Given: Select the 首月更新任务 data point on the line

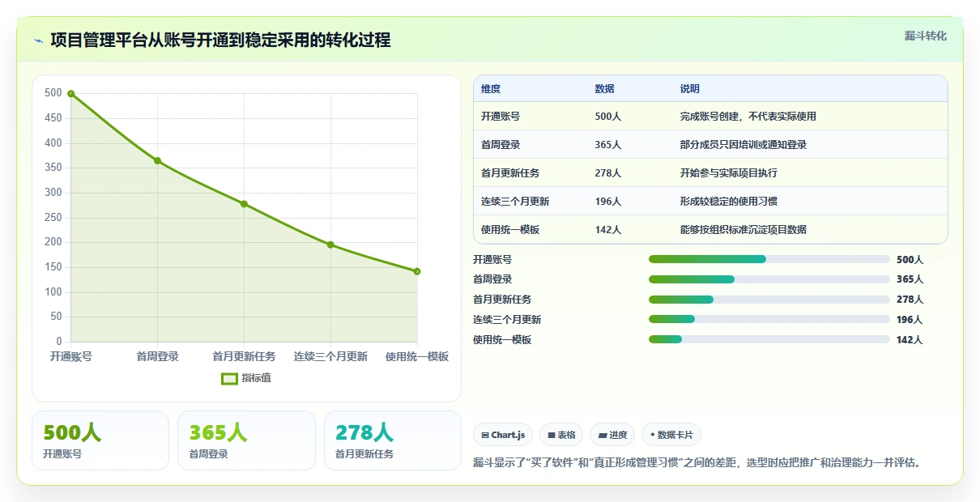Looking at the screenshot, I should (244, 204).
